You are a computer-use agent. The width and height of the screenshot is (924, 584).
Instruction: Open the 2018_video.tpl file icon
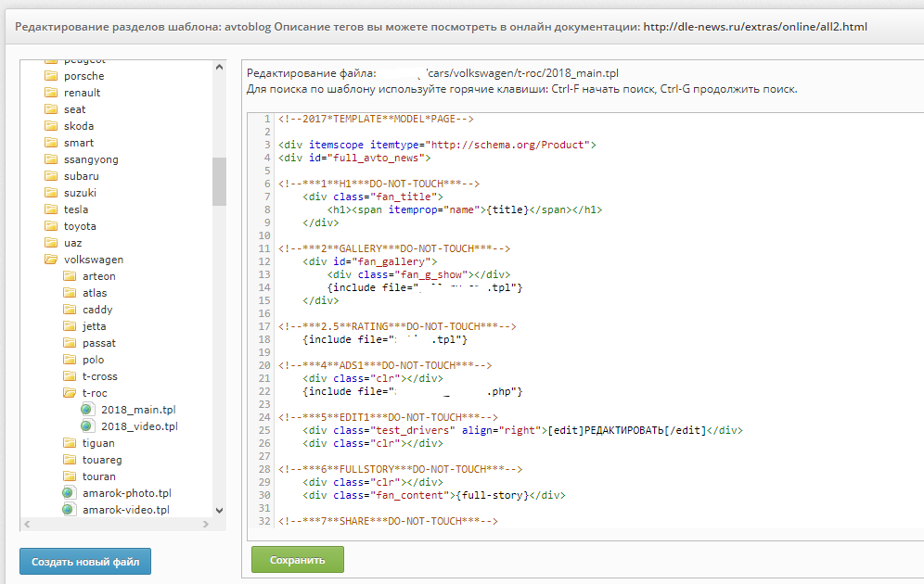[x=88, y=426]
